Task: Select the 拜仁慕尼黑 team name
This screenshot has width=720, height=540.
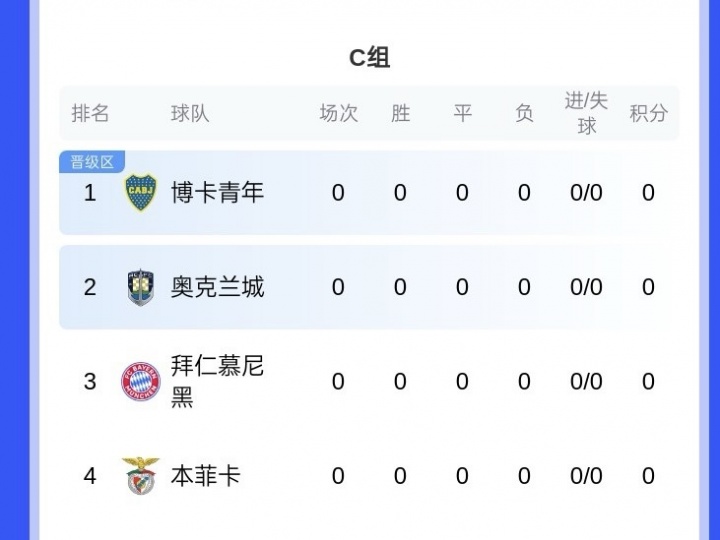Action: [217, 381]
